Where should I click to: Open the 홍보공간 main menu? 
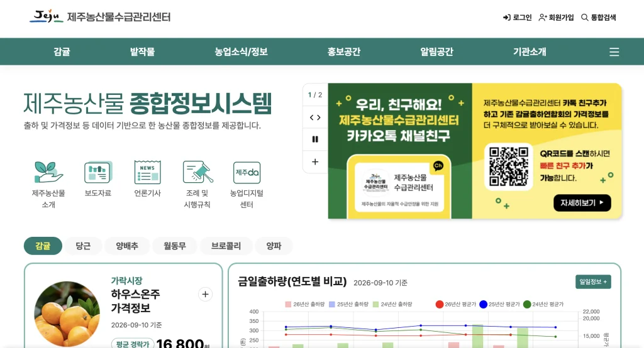click(x=344, y=52)
